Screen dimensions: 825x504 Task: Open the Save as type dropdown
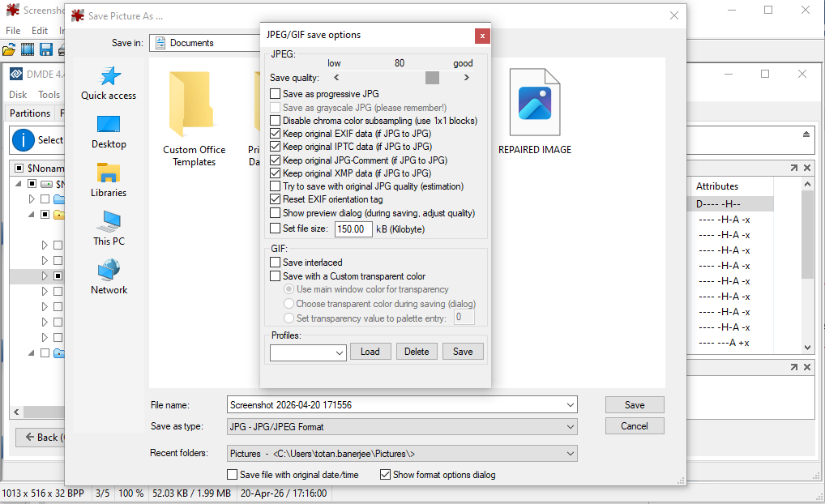403,427
